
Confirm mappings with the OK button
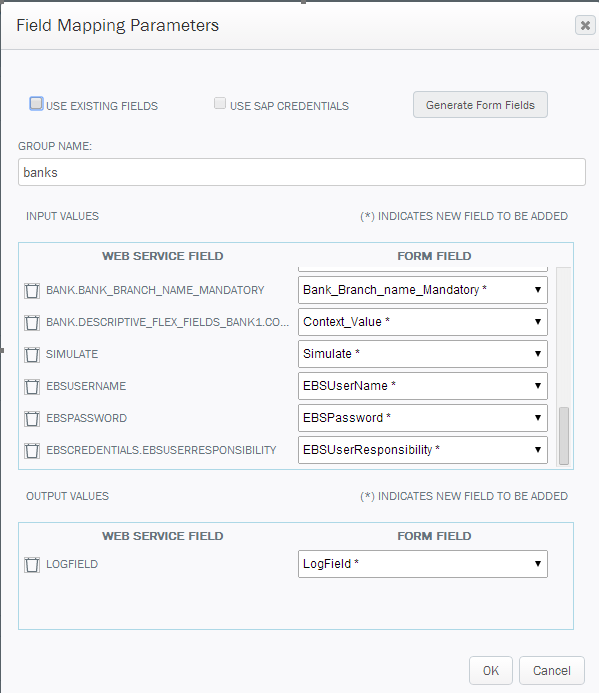click(x=491, y=670)
